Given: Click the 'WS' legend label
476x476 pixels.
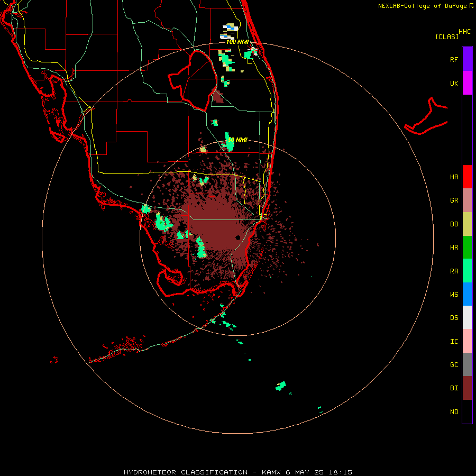Looking at the screenshot, I should [454, 294].
